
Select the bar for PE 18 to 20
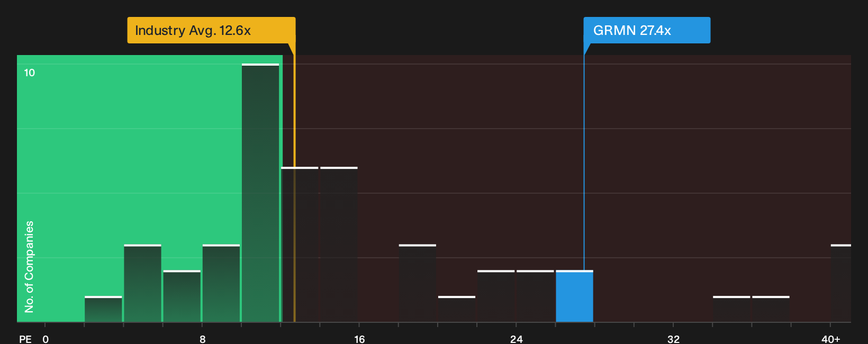[418, 284]
